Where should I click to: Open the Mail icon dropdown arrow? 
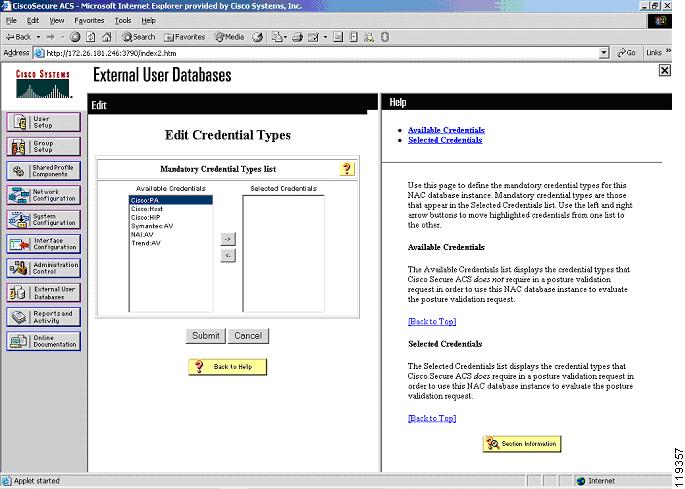click(285, 37)
